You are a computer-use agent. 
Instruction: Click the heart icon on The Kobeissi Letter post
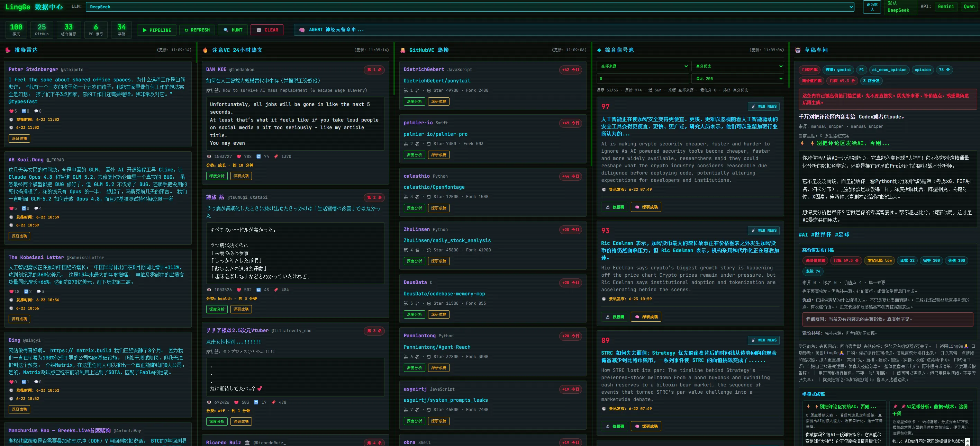pos(11,292)
